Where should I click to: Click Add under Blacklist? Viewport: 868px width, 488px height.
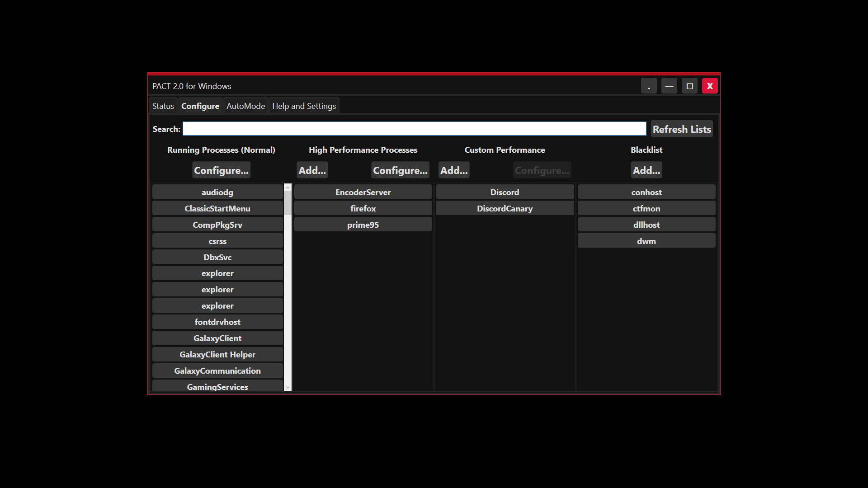pyautogui.click(x=646, y=170)
